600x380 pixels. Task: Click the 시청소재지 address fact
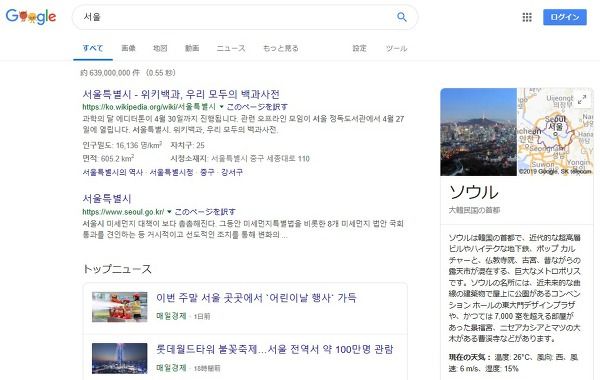coord(240,158)
